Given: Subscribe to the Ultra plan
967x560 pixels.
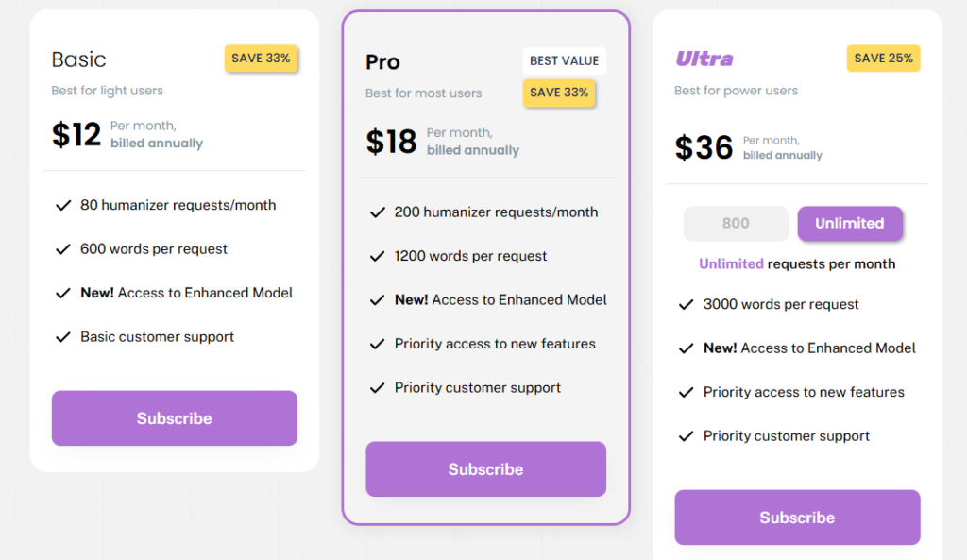Looking at the screenshot, I should coord(797,518).
